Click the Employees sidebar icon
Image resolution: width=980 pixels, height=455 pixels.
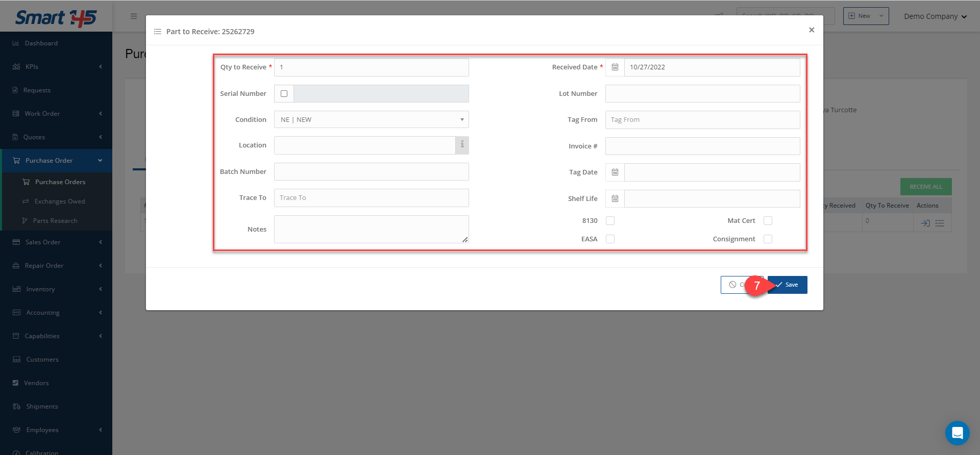[16, 430]
